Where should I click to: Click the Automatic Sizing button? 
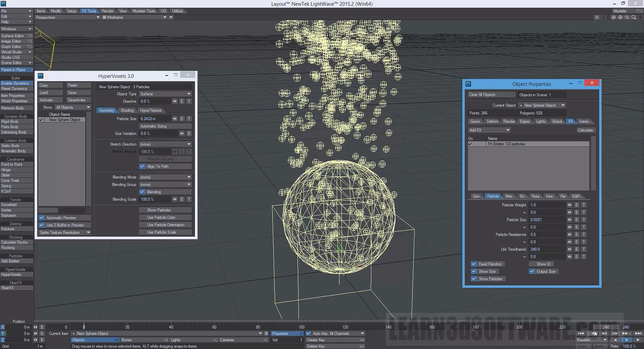click(165, 126)
